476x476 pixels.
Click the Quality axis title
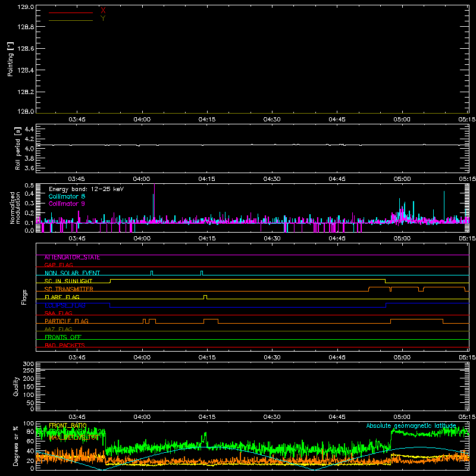pyautogui.click(x=16, y=386)
